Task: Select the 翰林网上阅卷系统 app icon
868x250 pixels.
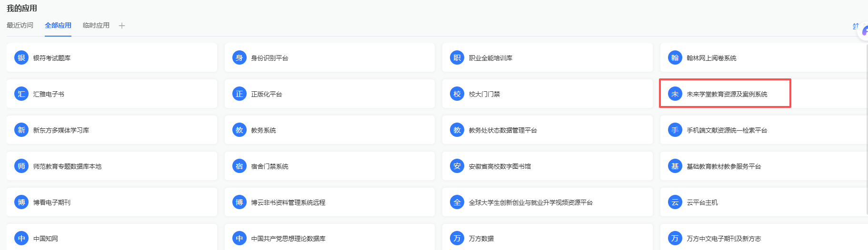Action: (x=675, y=58)
